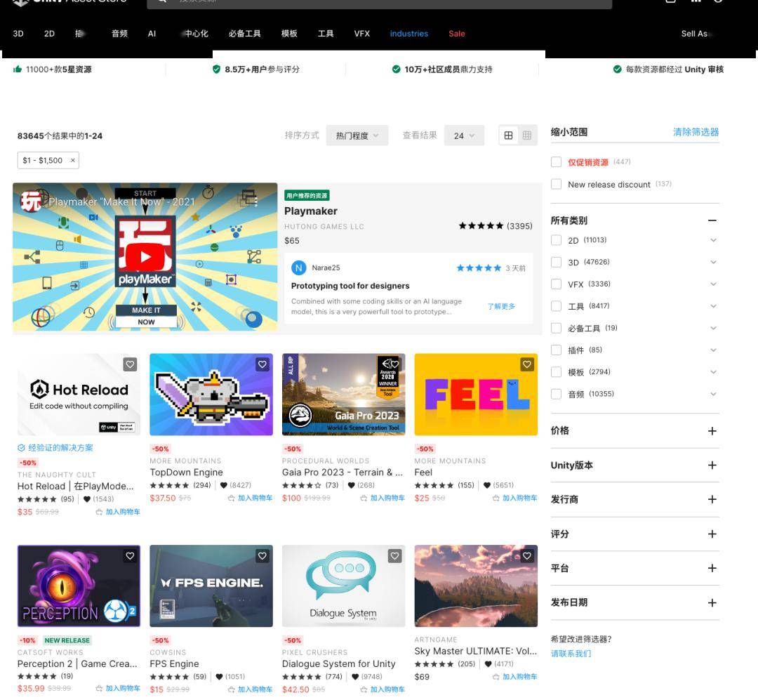Screen dimensions: 758x700
Task: Click heart icon on FPS Engine card
Action: click(x=262, y=556)
